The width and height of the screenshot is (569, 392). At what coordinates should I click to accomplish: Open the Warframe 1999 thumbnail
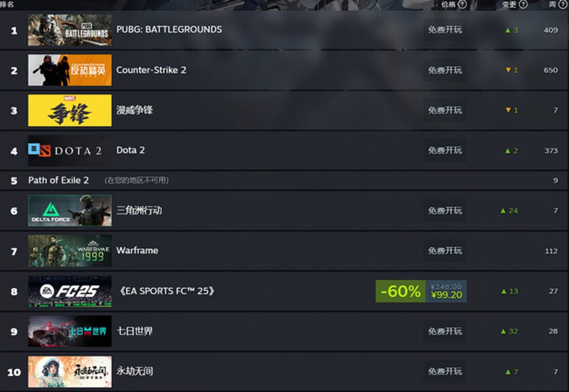(69, 250)
